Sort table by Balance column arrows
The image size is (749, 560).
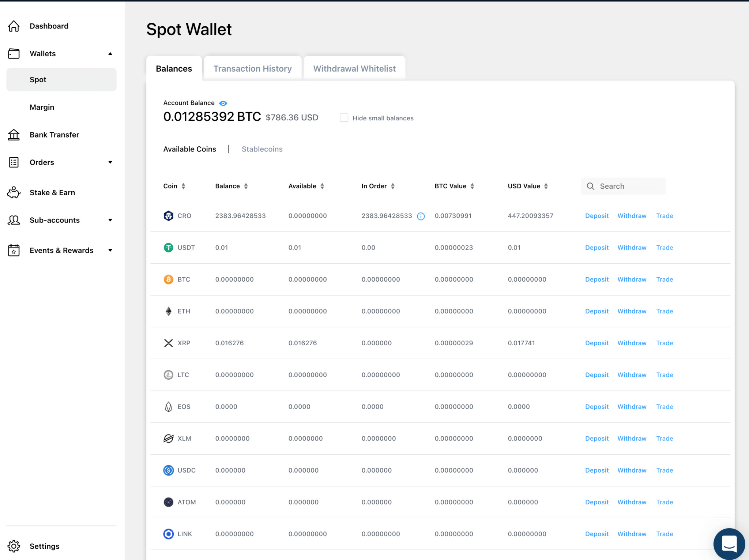coord(246,186)
